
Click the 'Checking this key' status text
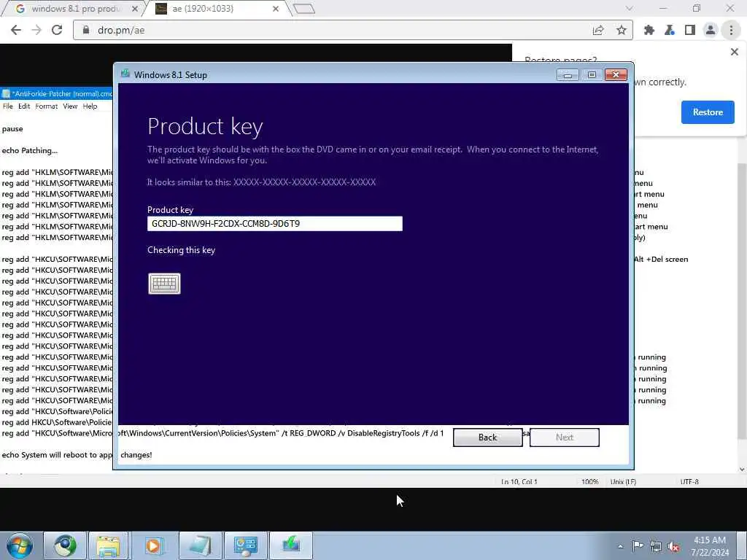click(181, 250)
